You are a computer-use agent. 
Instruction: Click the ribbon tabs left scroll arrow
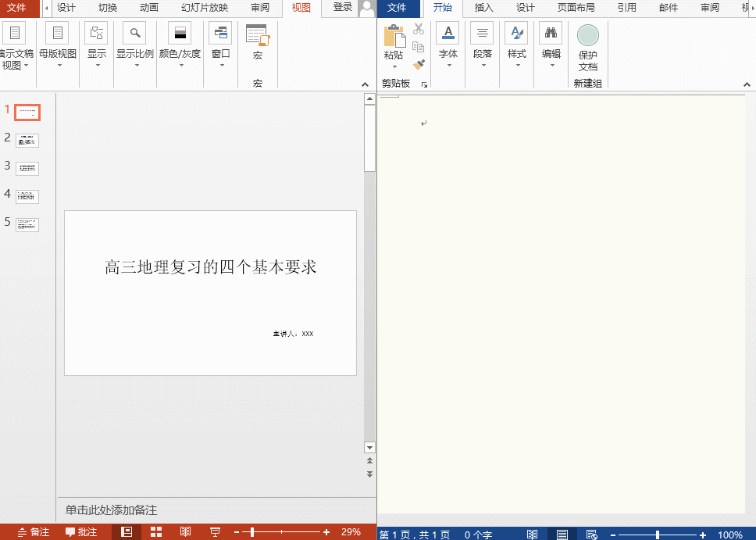pos(46,8)
